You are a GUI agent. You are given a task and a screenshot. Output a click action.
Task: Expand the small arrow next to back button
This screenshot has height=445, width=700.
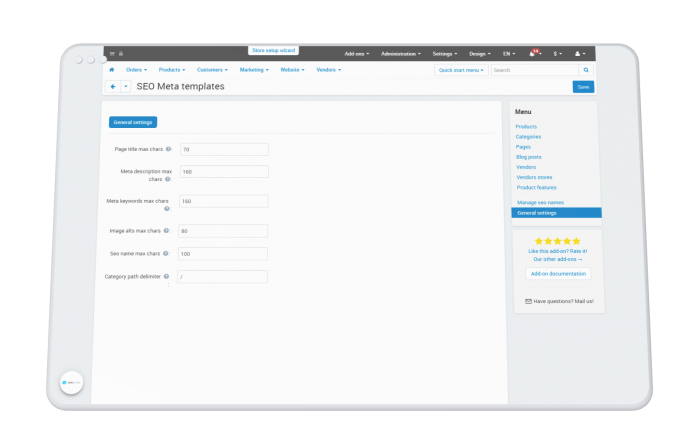point(126,87)
